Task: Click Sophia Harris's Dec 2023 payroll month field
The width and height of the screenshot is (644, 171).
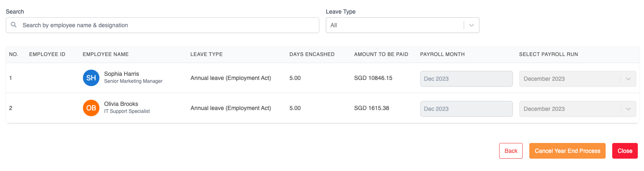Action: coord(466,79)
